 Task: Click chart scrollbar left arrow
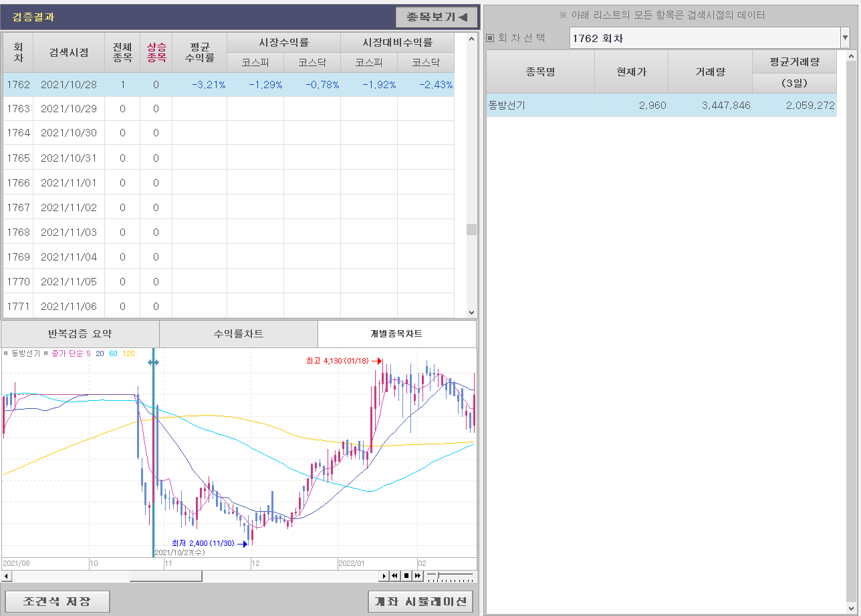(6, 576)
